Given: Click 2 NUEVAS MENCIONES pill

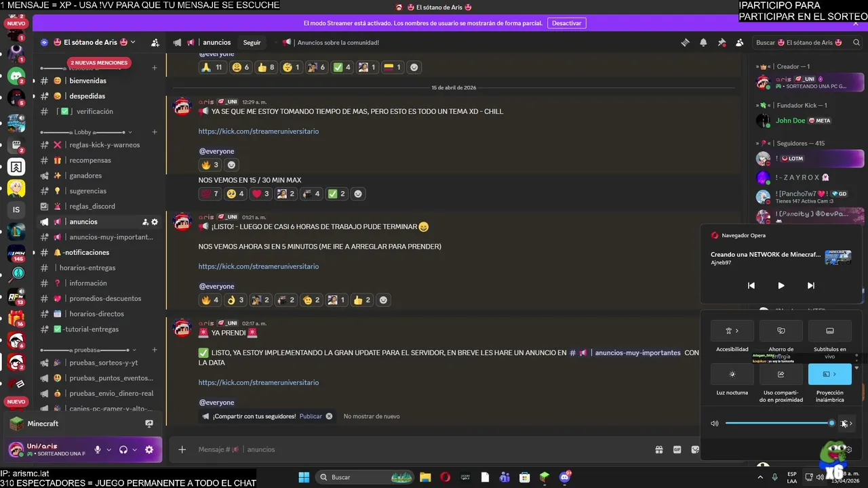Looking at the screenshot, I should [99, 63].
